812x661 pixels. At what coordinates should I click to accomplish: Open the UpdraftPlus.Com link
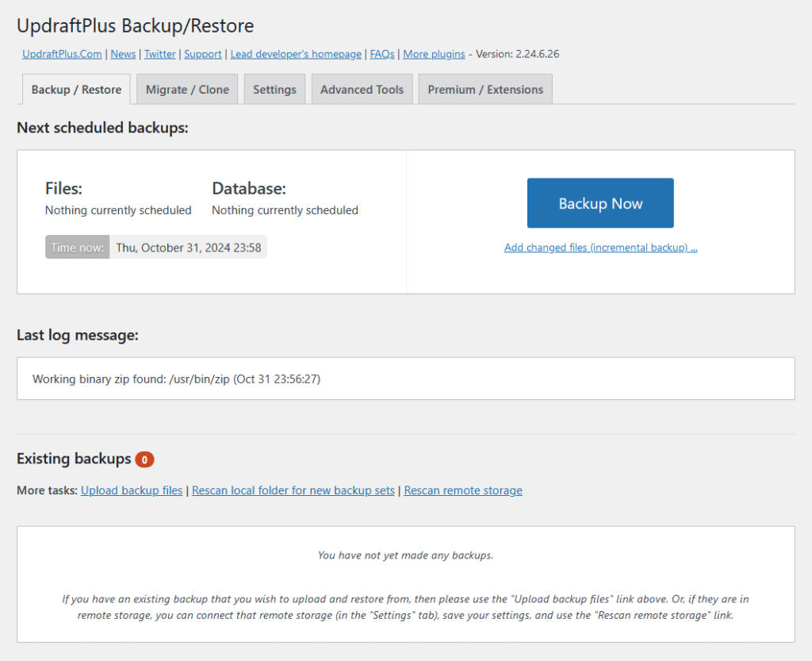[x=62, y=54]
